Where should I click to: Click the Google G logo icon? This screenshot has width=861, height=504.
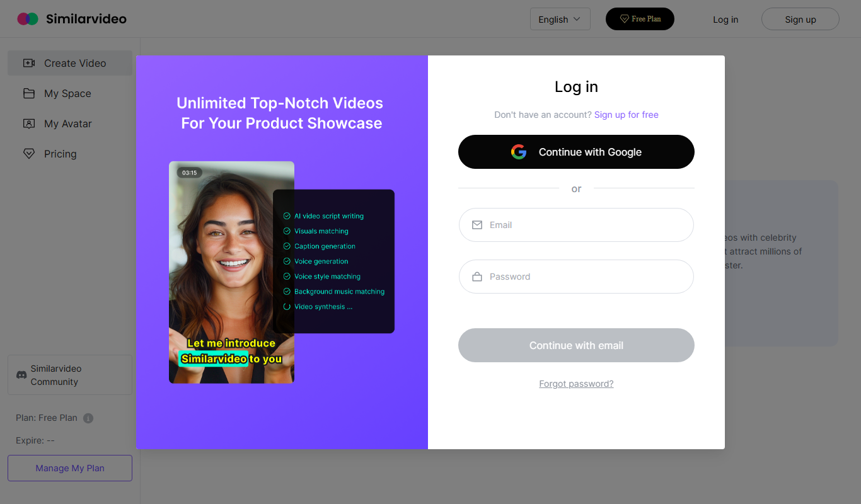tap(519, 152)
